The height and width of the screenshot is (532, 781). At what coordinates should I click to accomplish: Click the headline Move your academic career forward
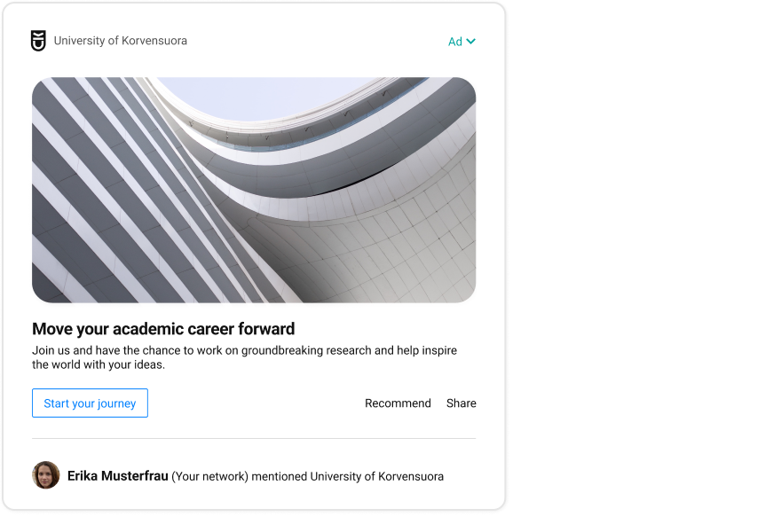pos(163,328)
